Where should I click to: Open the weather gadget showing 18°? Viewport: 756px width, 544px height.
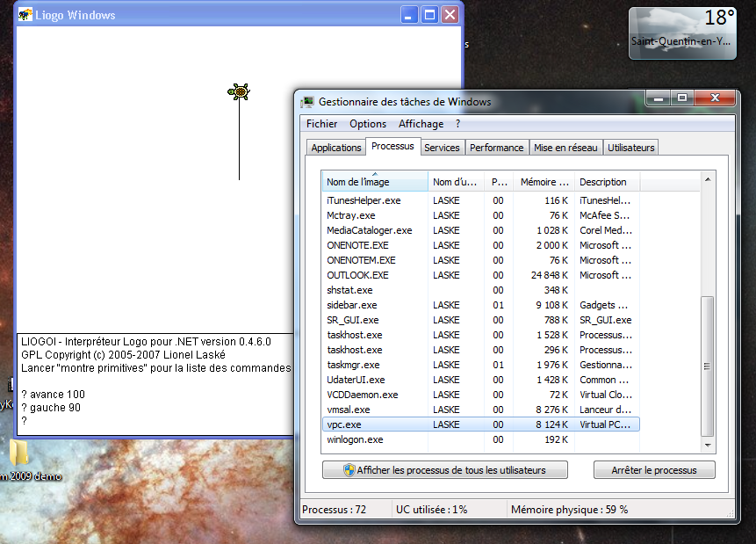coord(683,33)
